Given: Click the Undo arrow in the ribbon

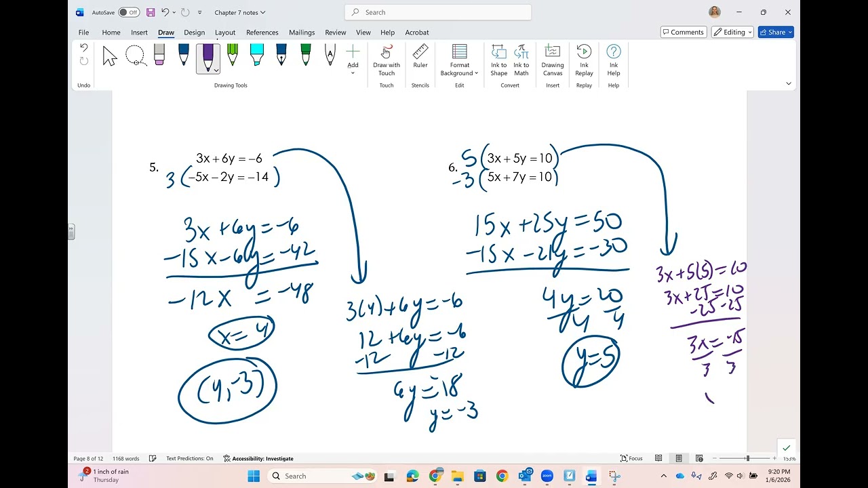Looking at the screenshot, I should point(84,47).
